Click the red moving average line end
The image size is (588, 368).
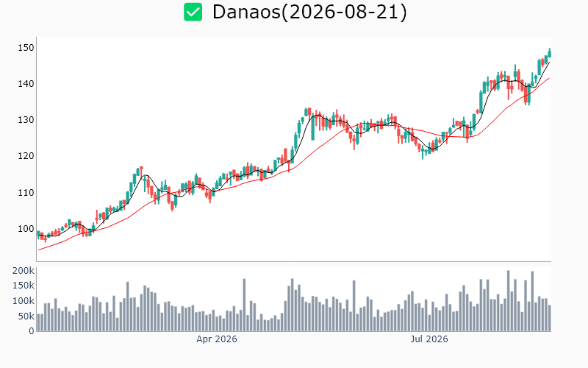point(549,79)
